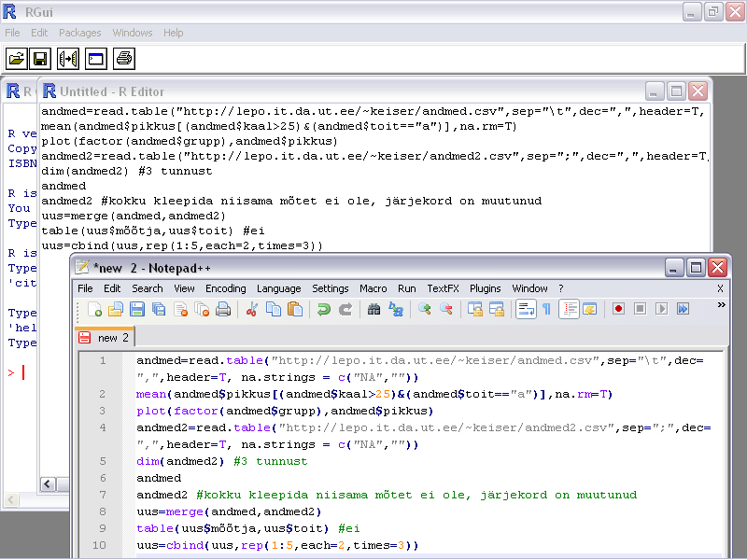Run line or selection in RGui toolbar

tap(68, 59)
